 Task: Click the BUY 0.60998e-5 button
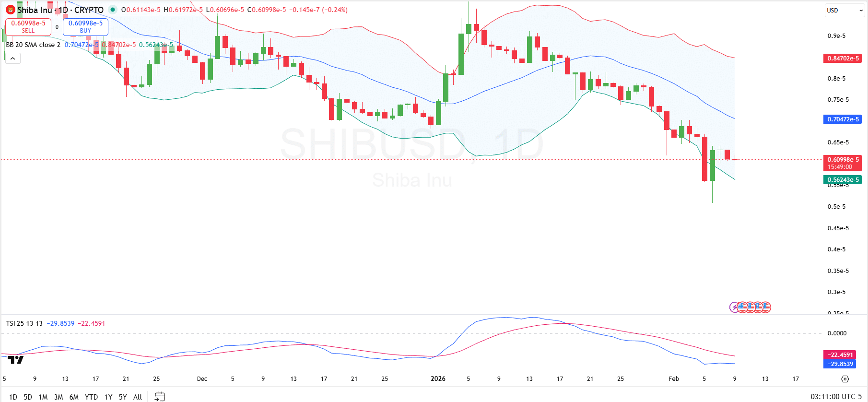(x=85, y=27)
